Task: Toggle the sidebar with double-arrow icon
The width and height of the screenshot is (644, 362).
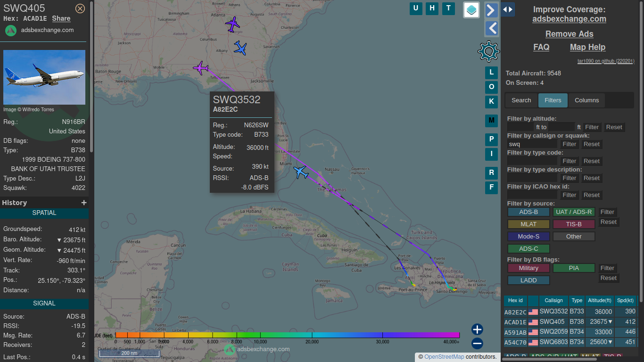Action: click(508, 9)
